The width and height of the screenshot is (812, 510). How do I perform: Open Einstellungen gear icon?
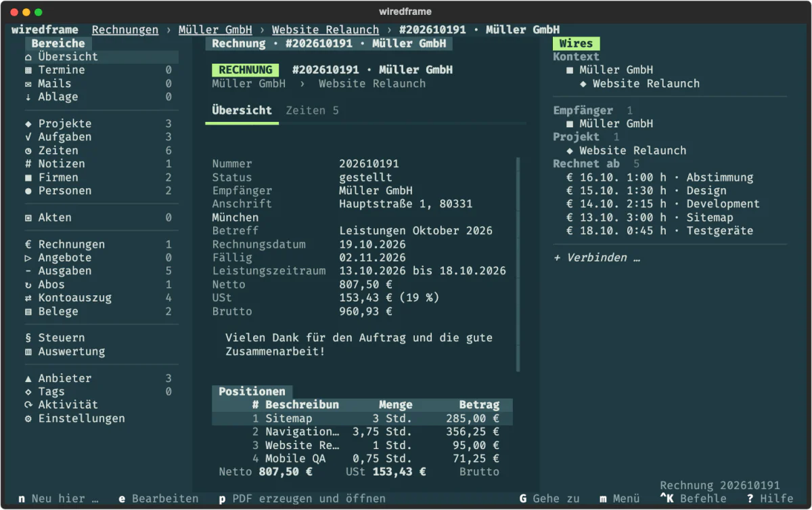28,419
